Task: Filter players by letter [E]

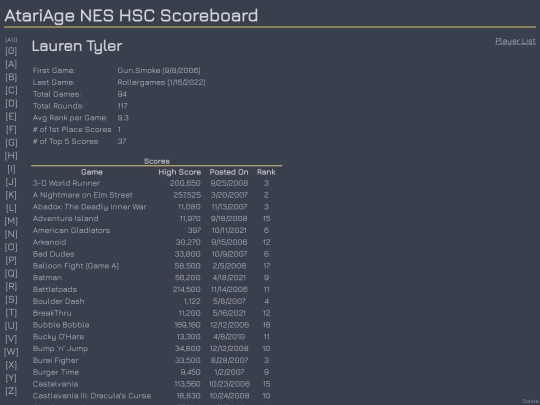Action: [x=11, y=116]
